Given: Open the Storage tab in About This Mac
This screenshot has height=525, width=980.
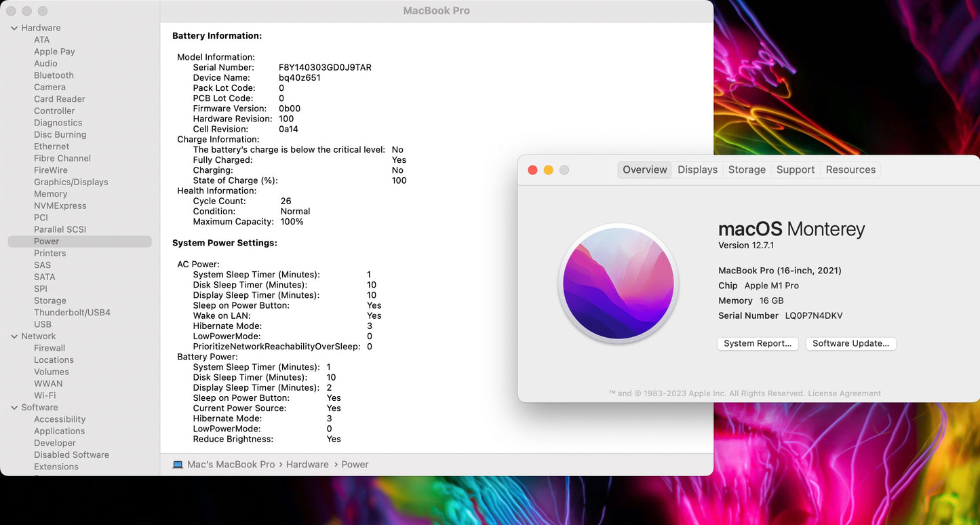Looking at the screenshot, I should [747, 170].
